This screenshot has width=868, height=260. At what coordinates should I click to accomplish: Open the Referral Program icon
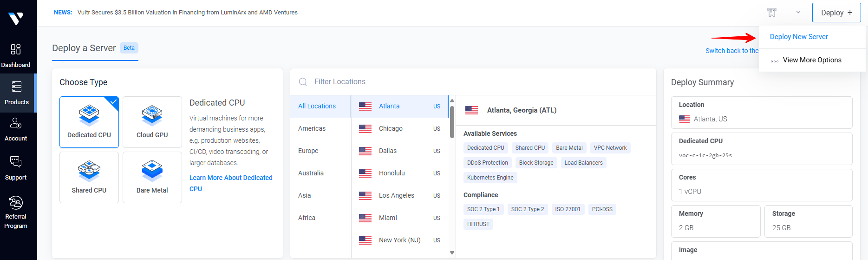pyautogui.click(x=16, y=203)
